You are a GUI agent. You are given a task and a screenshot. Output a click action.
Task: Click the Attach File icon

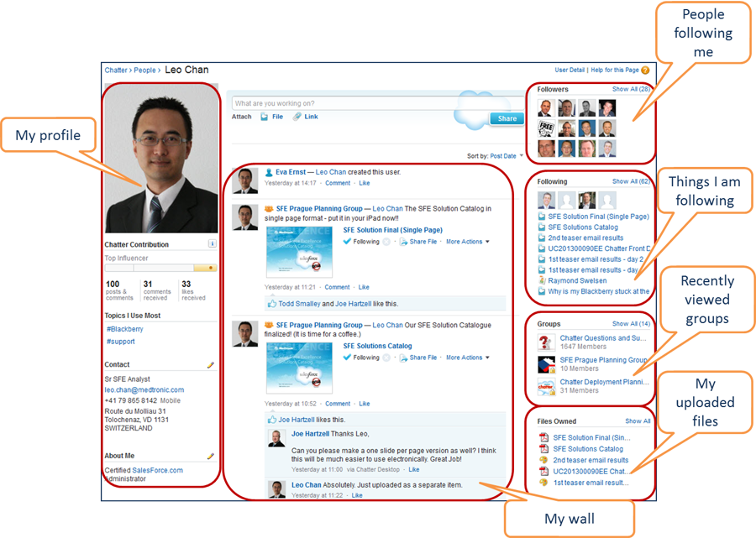(x=265, y=117)
